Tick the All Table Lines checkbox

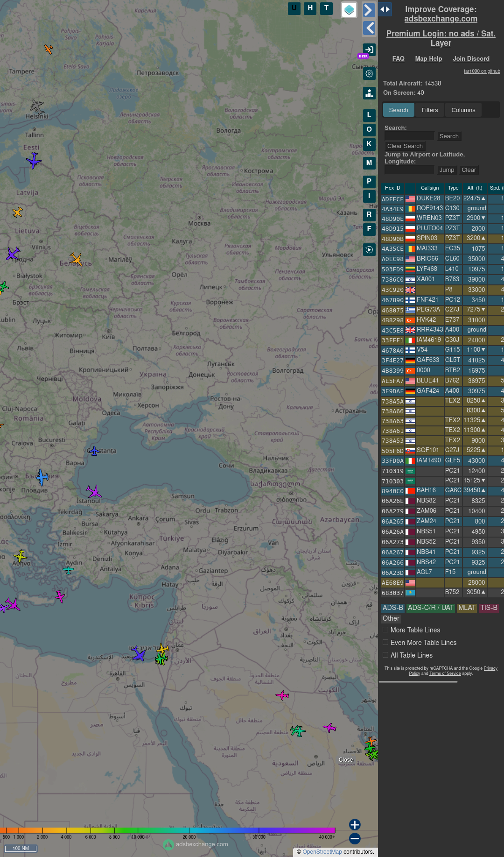(385, 655)
